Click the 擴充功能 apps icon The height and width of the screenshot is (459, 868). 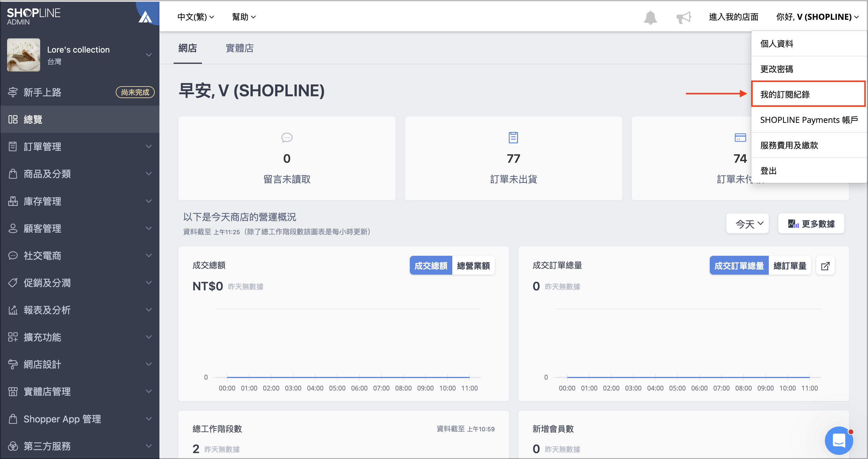point(13,337)
